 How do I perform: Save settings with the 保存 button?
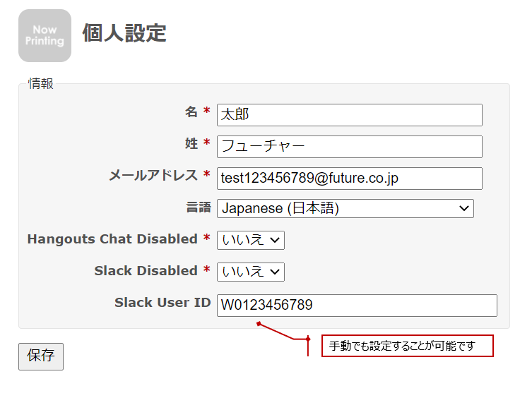pos(41,356)
